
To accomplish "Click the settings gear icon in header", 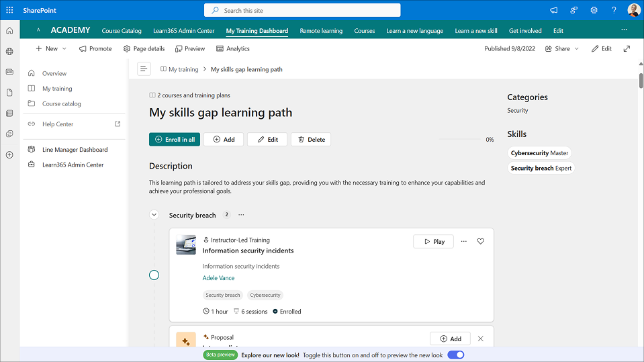I will (x=594, y=10).
